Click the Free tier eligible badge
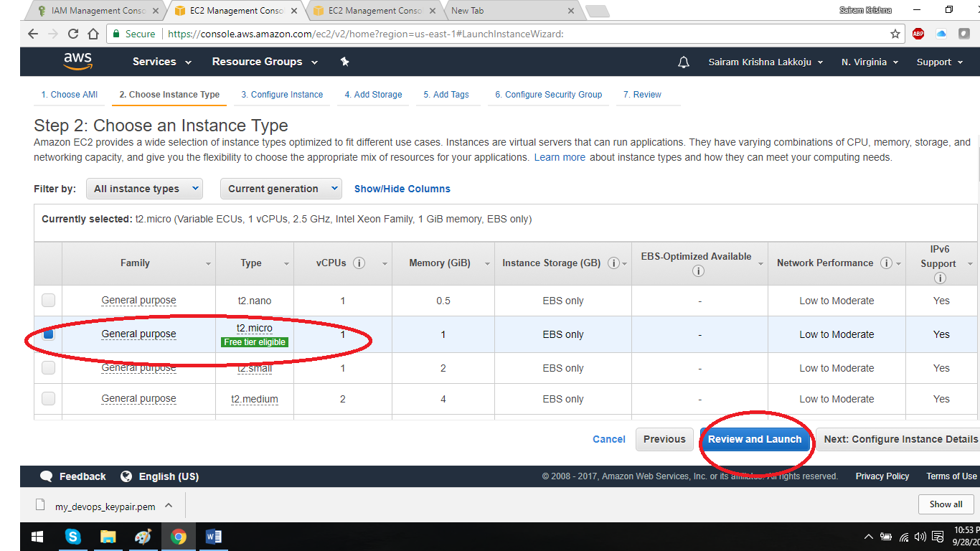This screenshot has height=551, width=980. pyautogui.click(x=255, y=342)
